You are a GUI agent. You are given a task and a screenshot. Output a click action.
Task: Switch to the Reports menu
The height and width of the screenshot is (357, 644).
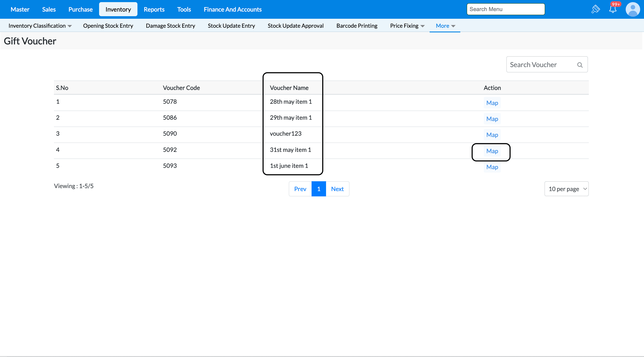[154, 9]
